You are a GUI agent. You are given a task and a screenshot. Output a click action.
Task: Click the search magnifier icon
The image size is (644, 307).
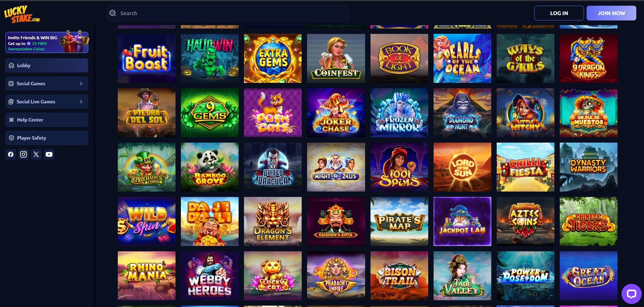click(113, 13)
